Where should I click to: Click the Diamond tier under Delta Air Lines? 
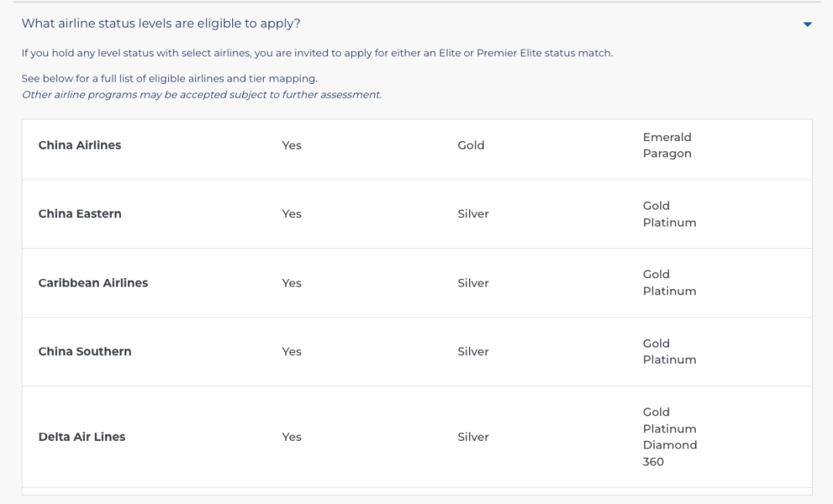pyautogui.click(x=669, y=445)
